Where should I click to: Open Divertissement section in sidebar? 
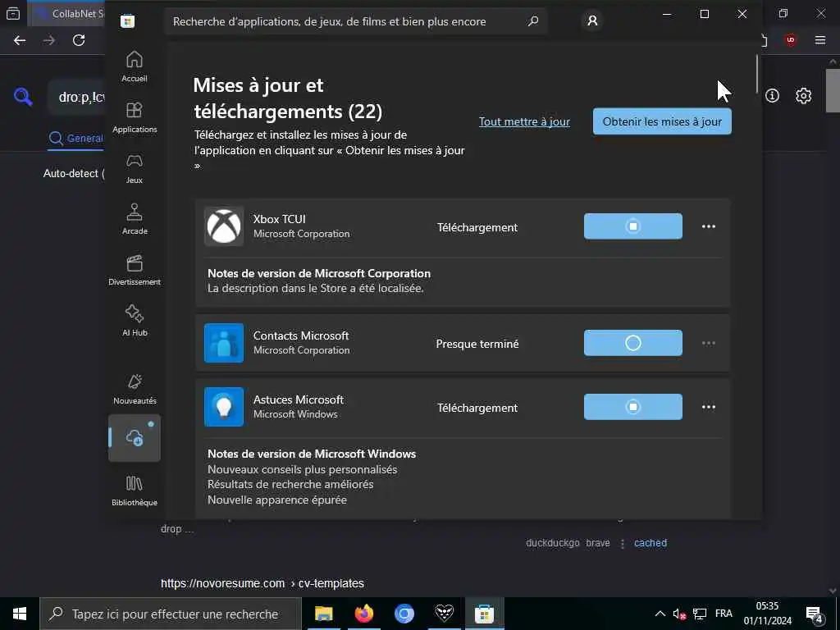tap(135, 271)
